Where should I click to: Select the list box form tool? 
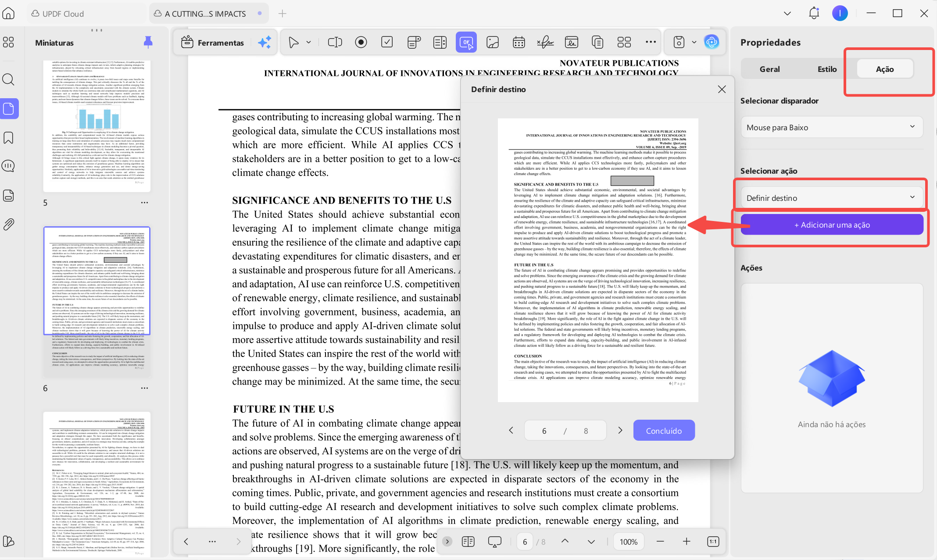pyautogui.click(x=440, y=42)
